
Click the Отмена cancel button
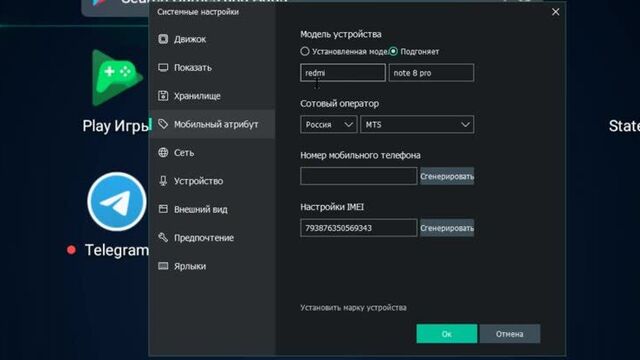pos(509,334)
